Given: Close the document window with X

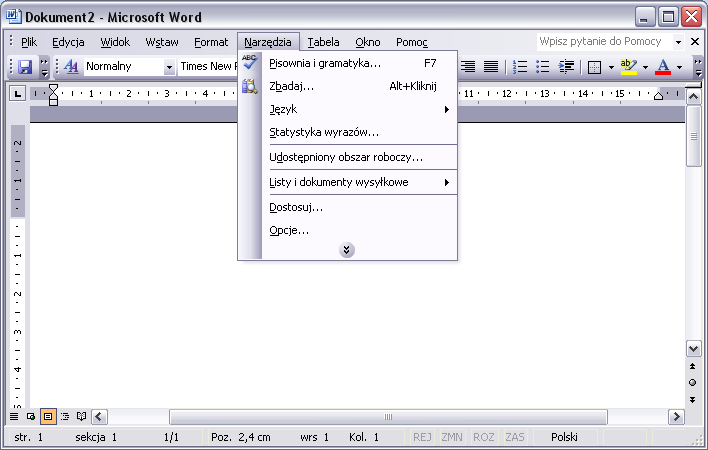Looking at the screenshot, I should 695,42.
